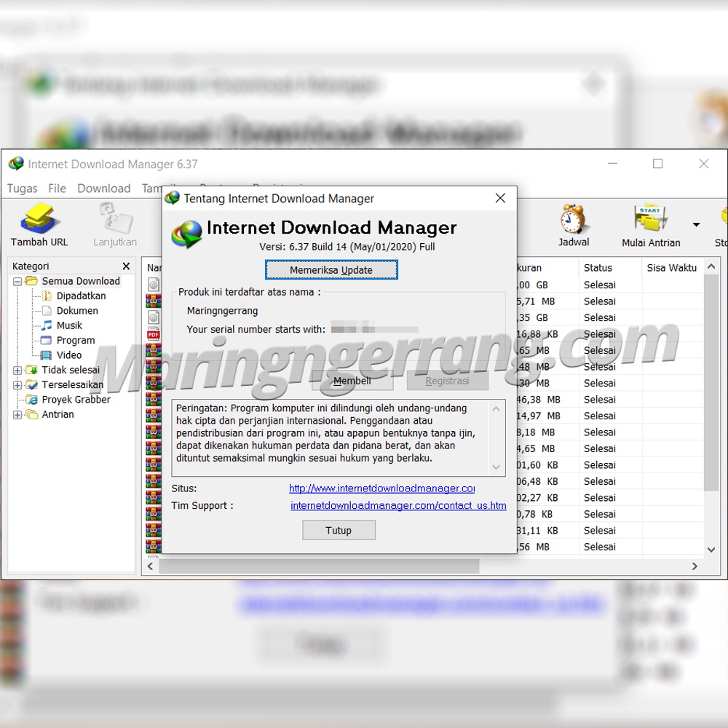Click the disc image file icon in first row
Screen dimensions: 728x728
coord(153,284)
